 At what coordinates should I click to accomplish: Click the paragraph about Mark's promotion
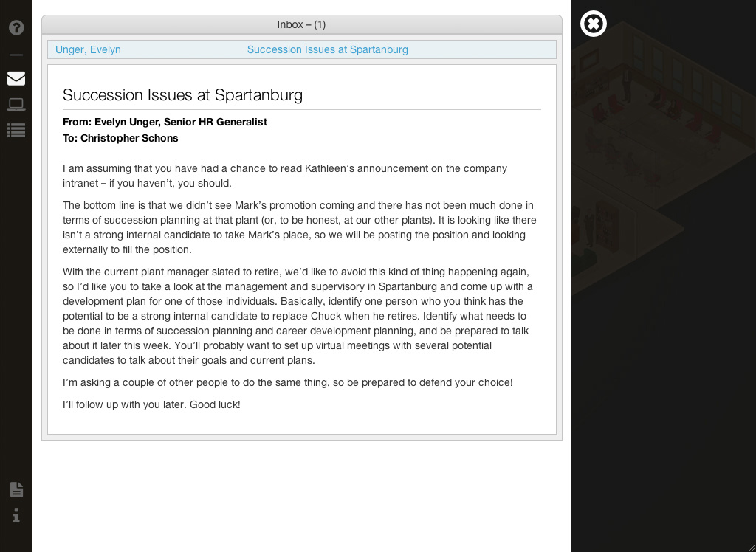[299, 227]
